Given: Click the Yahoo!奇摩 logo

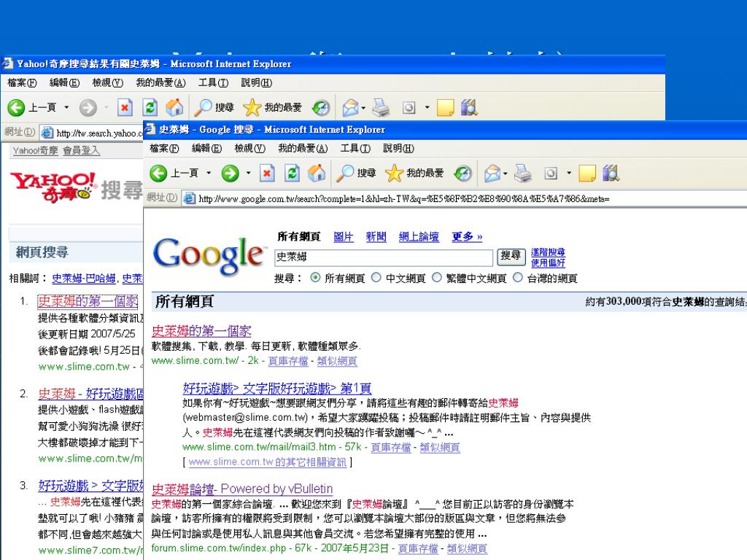Looking at the screenshot, I should 53,187.
